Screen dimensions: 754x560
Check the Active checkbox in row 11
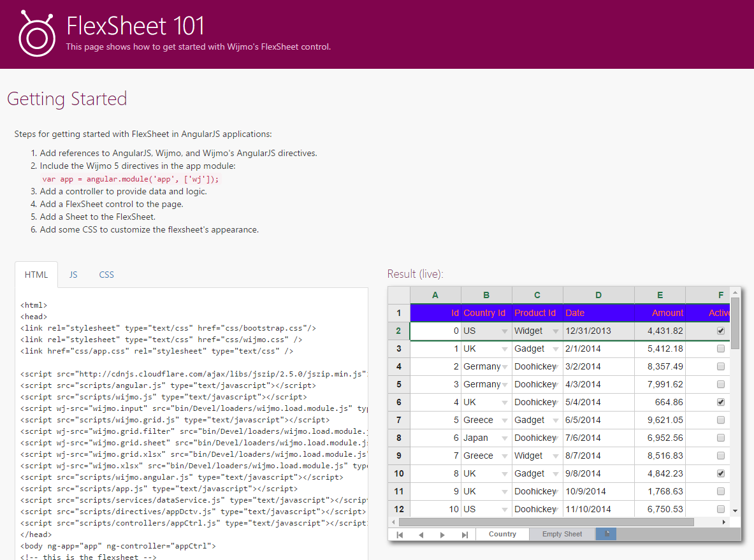721,491
